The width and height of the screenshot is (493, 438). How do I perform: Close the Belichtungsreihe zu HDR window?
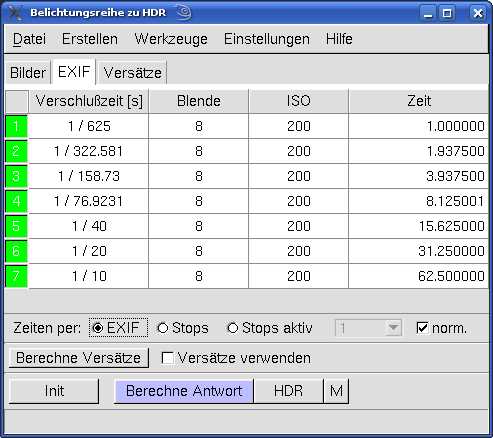(478, 13)
